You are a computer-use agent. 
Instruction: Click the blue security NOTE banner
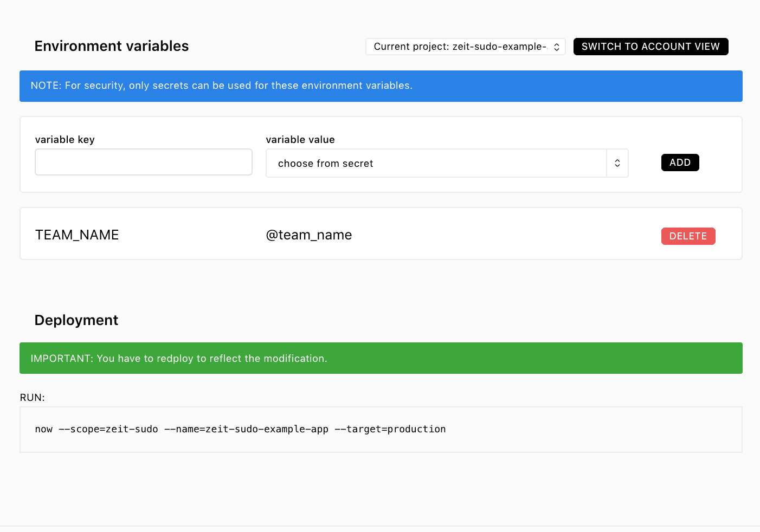point(381,86)
